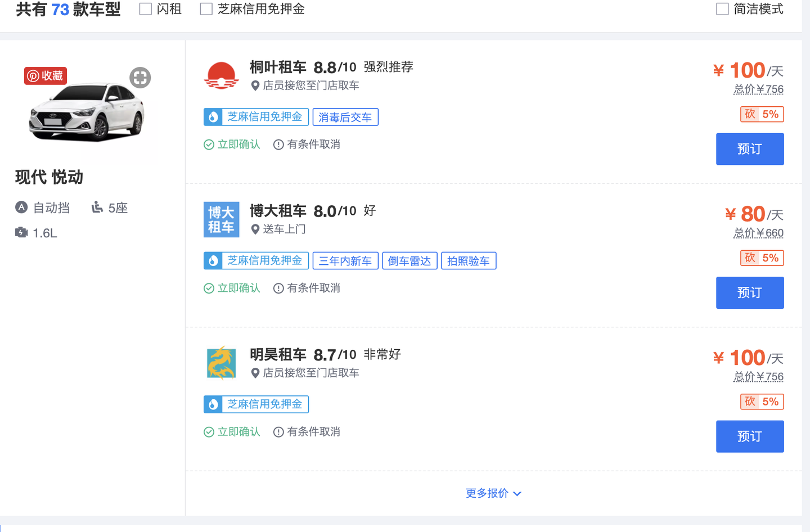Open the 现代 悦动 car thumbnail
Viewport: 810px width, 532px height.
(x=87, y=111)
